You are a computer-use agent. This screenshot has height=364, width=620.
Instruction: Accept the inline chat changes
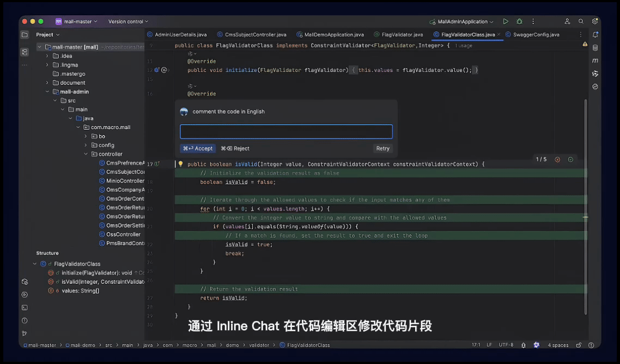click(x=198, y=148)
